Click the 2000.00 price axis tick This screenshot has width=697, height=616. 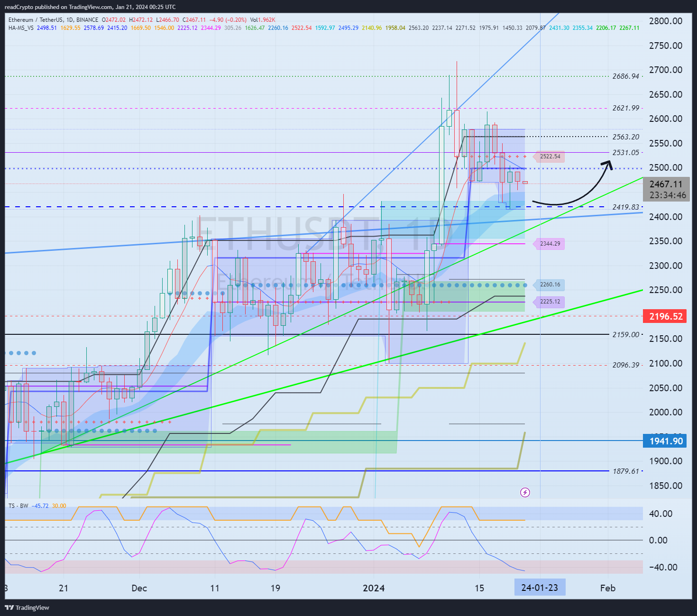point(666,412)
